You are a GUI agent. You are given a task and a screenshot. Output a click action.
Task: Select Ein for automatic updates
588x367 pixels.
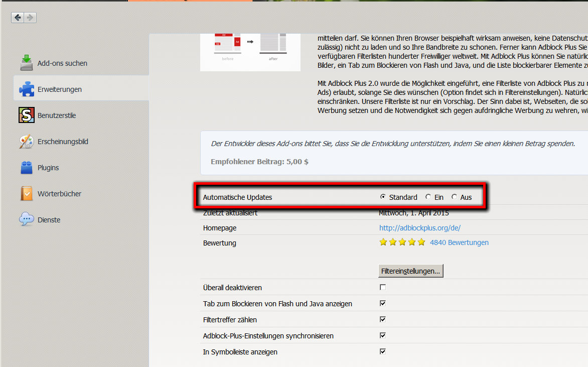(x=428, y=197)
